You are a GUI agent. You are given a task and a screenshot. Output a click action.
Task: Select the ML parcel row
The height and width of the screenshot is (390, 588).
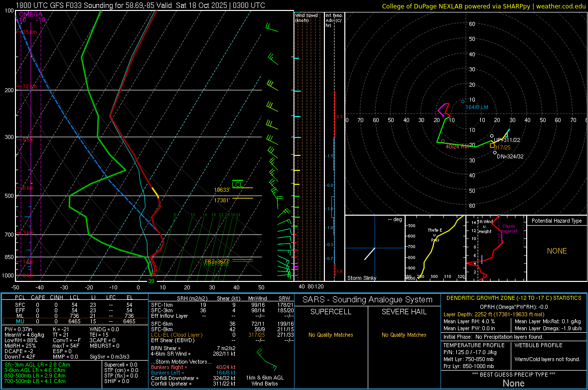(x=75, y=316)
